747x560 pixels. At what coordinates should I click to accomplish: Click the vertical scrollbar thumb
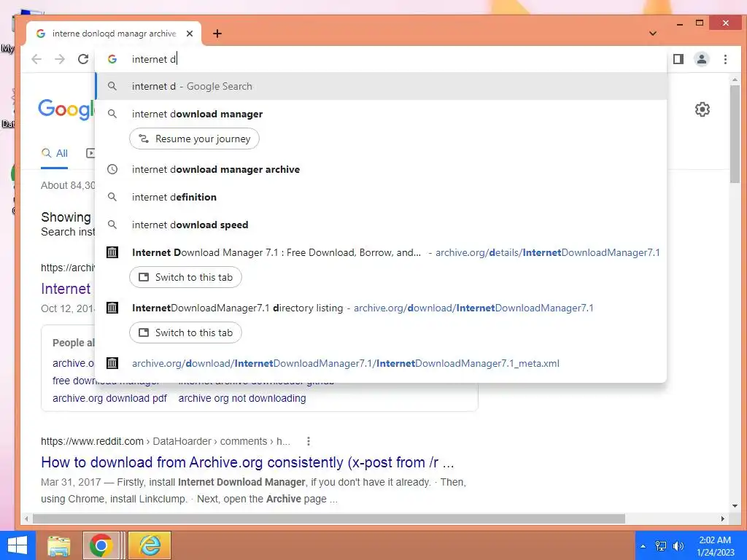735,134
